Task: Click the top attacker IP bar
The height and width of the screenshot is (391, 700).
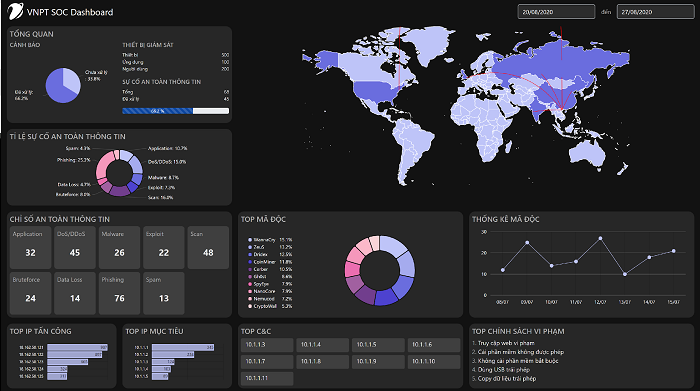Action: tap(77, 347)
